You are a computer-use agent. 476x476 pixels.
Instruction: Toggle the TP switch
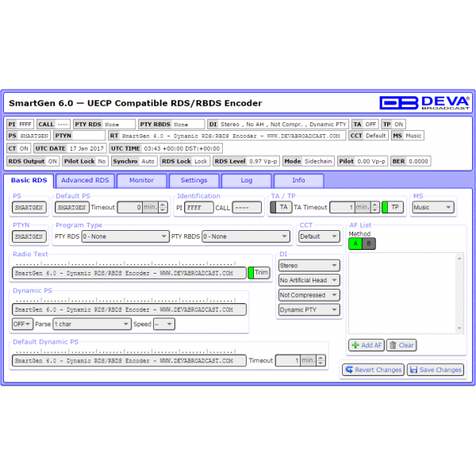pos(393,207)
